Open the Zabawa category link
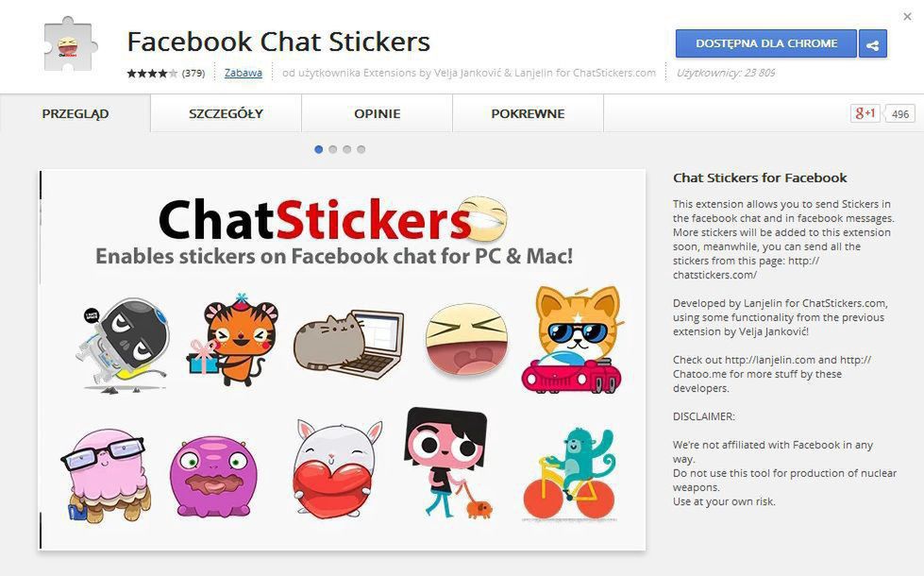This screenshot has width=924, height=576. (x=244, y=73)
